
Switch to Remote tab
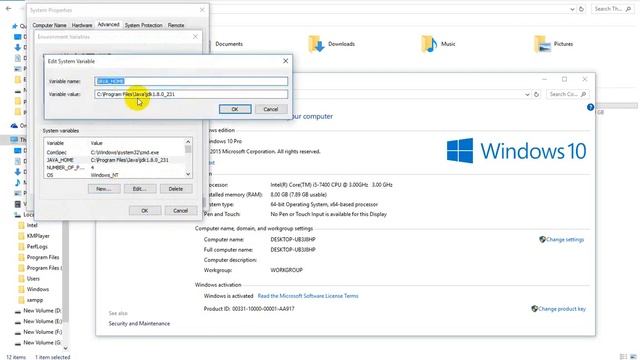176,25
